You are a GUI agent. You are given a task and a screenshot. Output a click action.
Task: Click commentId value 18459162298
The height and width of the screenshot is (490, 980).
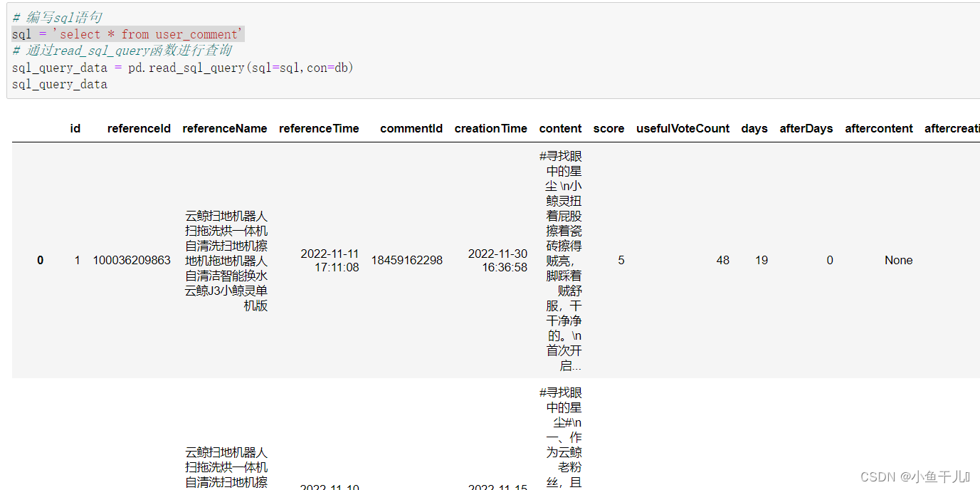pyautogui.click(x=407, y=260)
